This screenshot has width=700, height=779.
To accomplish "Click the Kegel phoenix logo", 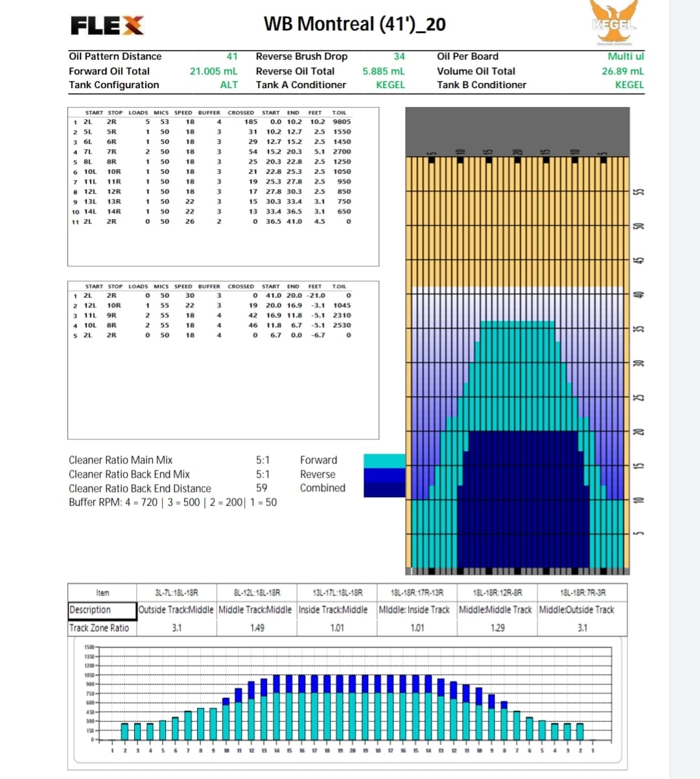I will pos(614,23).
